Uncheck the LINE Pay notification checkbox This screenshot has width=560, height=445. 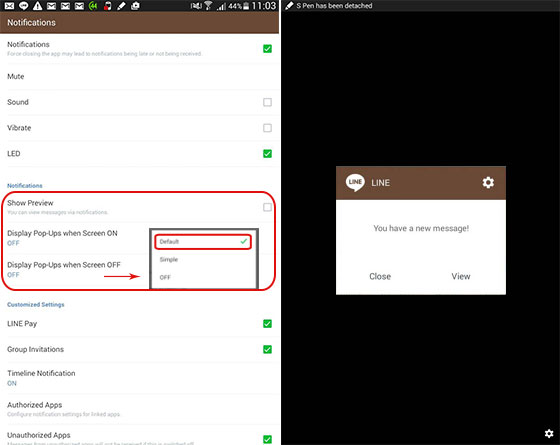point(267,324)
